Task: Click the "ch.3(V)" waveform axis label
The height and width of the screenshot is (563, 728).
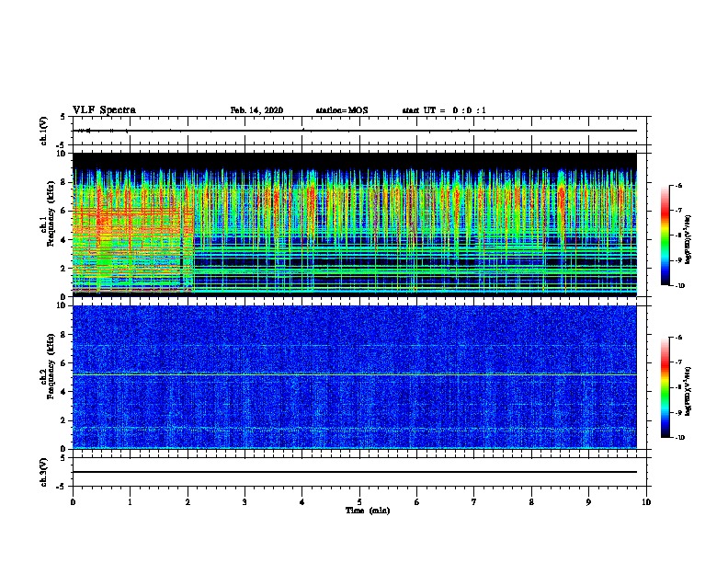Action: [44, 472]
